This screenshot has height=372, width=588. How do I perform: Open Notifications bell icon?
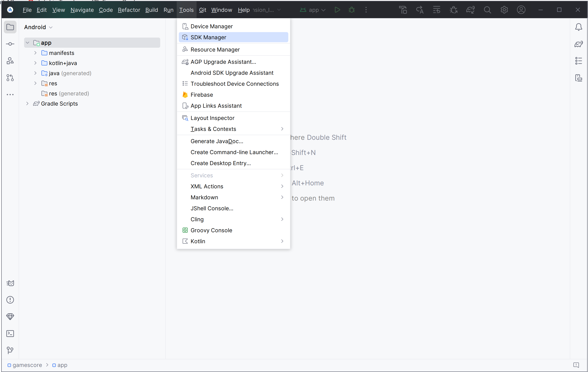[x=578, y=27]
